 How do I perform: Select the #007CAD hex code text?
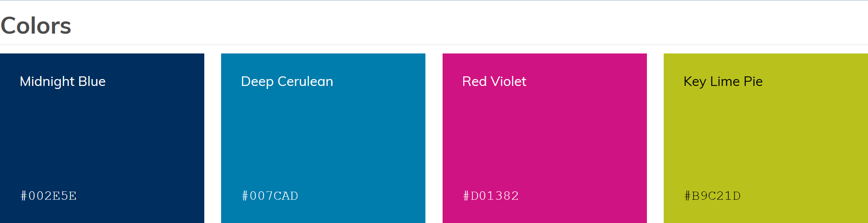tap(270, 196)
